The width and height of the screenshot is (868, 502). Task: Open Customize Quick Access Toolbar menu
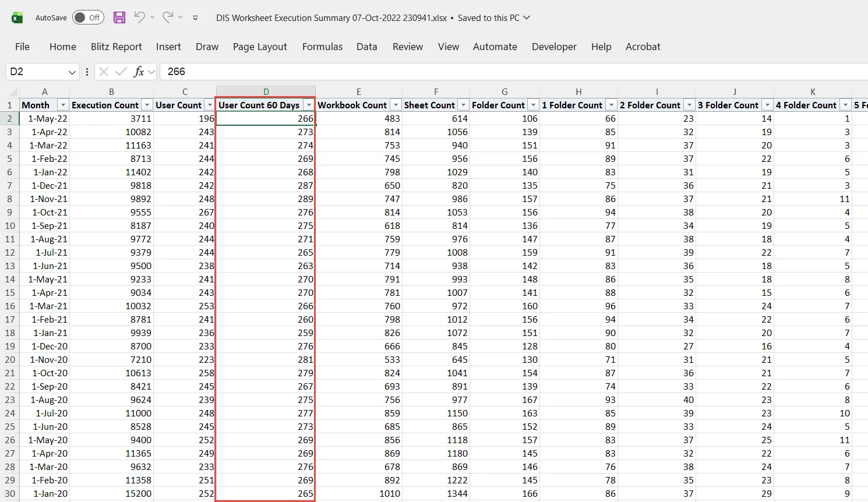[195, 18]
